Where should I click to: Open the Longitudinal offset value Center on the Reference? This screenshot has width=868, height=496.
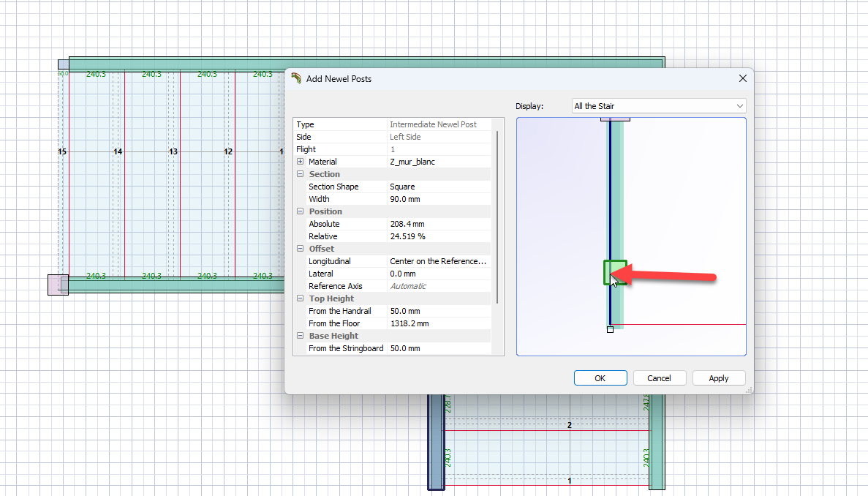tap(439, 261)
